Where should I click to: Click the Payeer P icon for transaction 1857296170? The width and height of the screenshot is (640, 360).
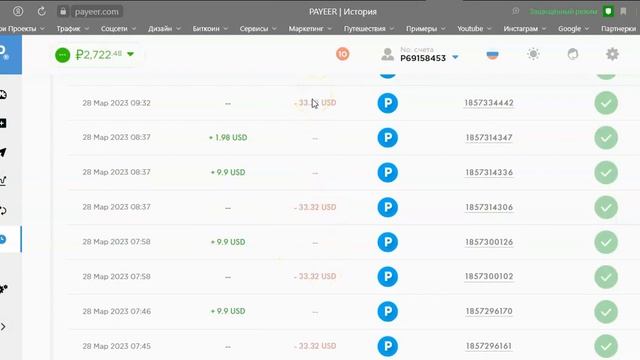pyautogui.click(x=387, y=311)
